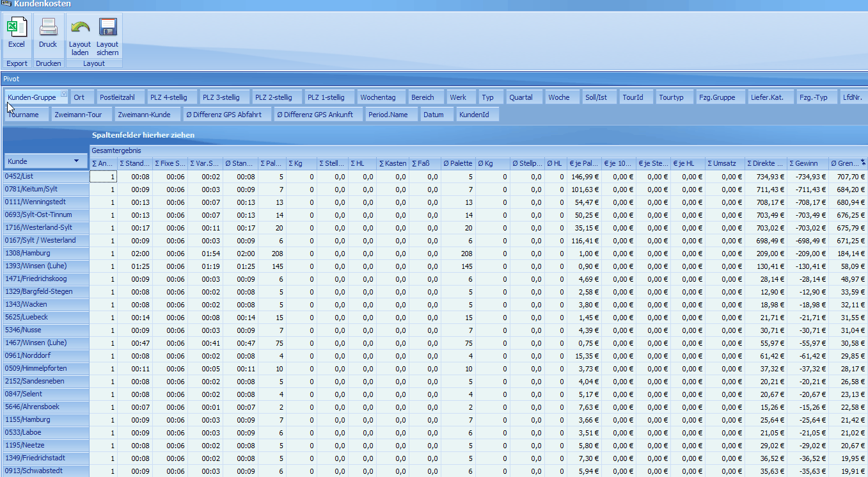Select the Zweimann-Kunde pivot field

pyautogui.click(x=147, y=115)
